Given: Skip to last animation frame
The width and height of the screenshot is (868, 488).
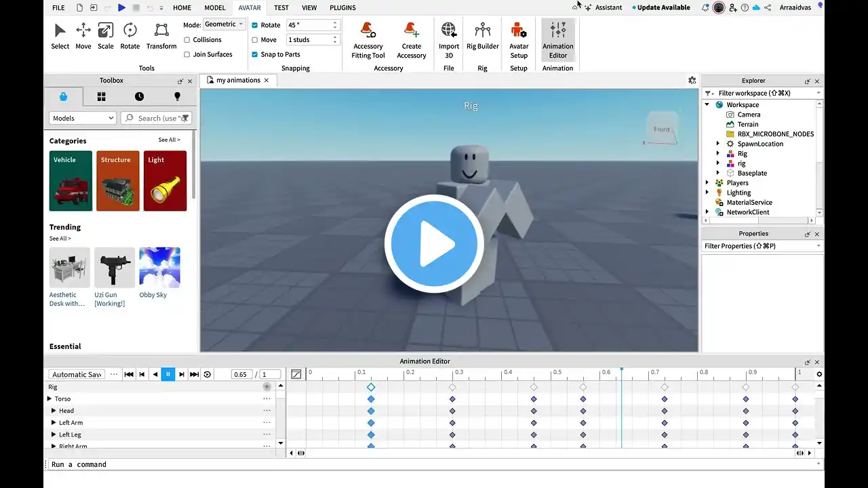Looking at the screenshot, I should [194, 374].
